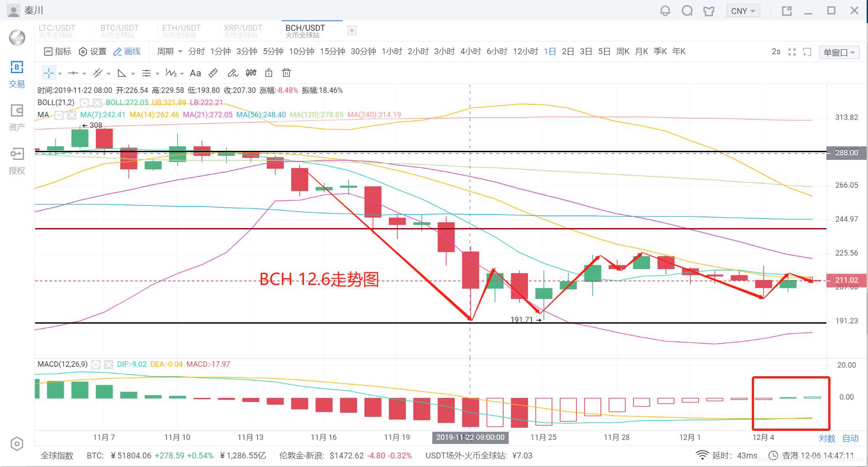Expand Elliott wave tool dropdown arrow

click(182, 74)
